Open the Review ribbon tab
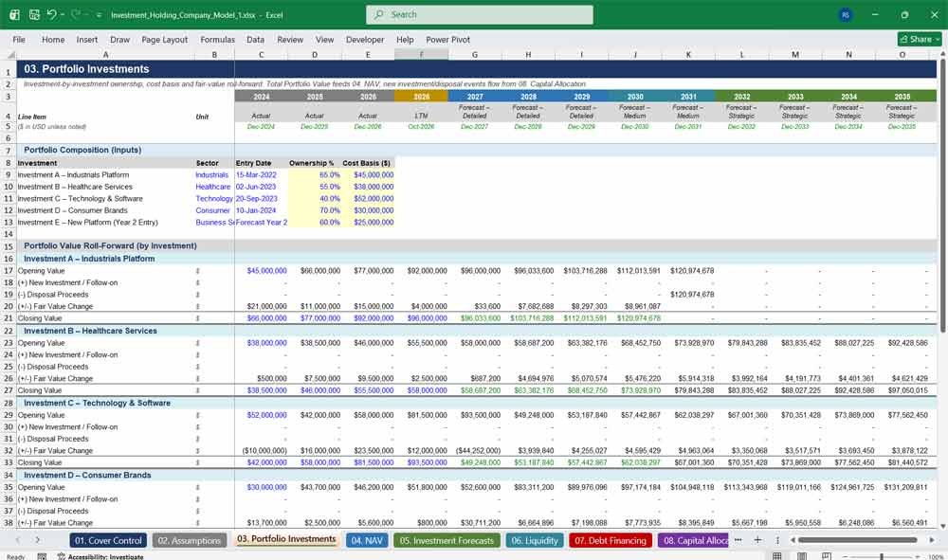 pos(290,39)
